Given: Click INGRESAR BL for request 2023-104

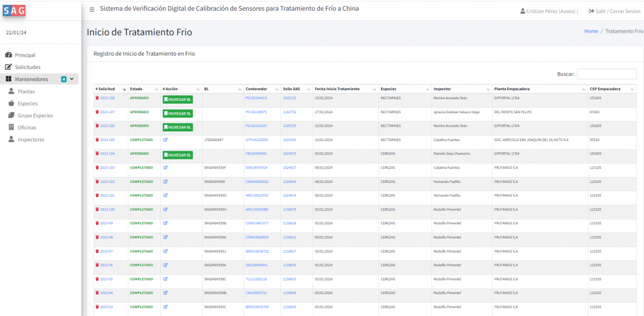Looking at the screenshot, I should [178, 155].
